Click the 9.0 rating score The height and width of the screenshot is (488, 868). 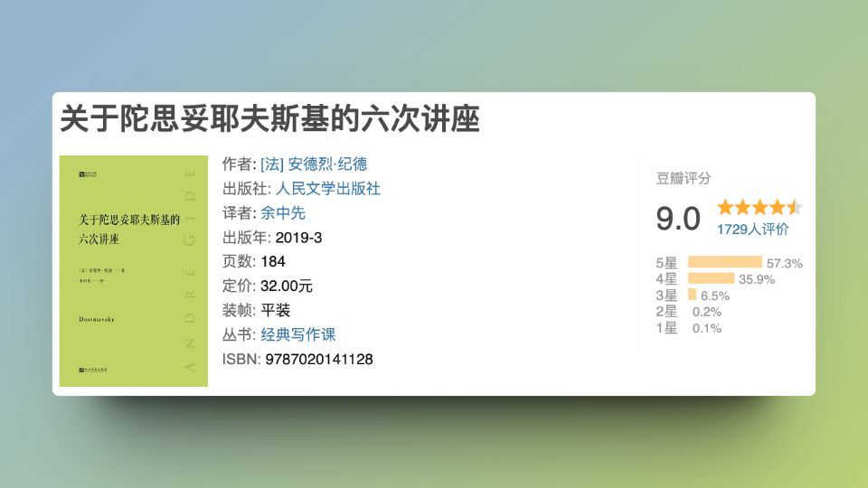(678, 219)
